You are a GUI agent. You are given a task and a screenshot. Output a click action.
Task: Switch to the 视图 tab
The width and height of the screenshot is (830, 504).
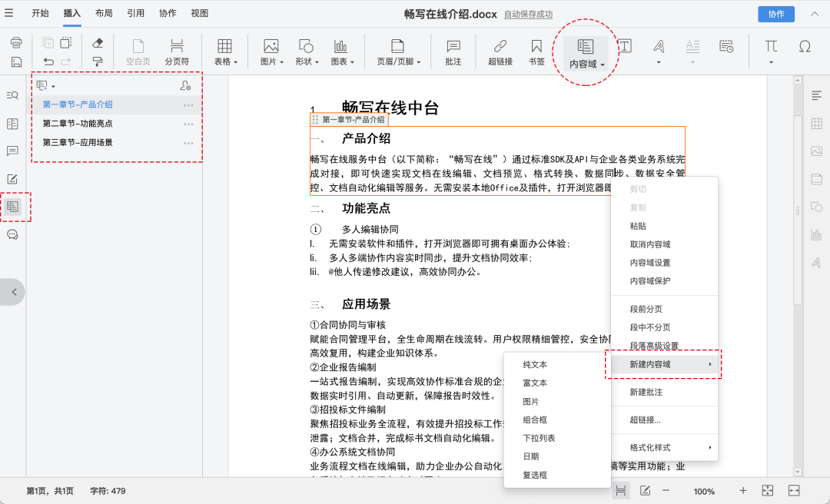pos(200,13)
